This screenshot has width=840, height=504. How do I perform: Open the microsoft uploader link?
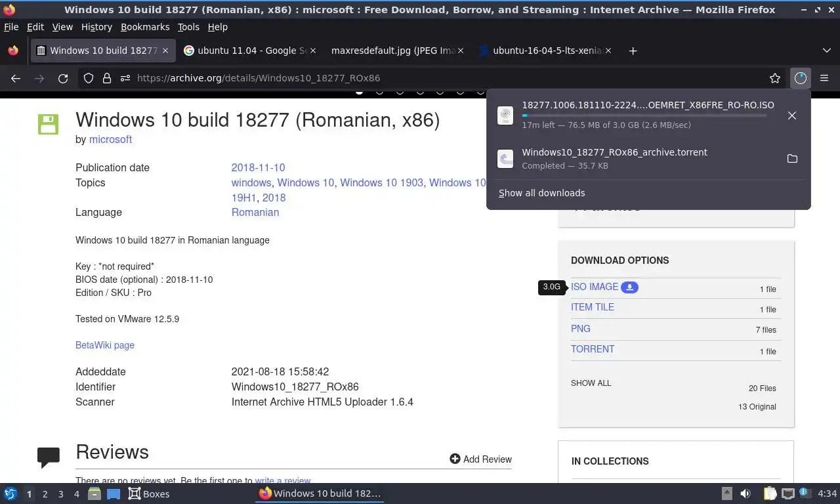[110, 139]
